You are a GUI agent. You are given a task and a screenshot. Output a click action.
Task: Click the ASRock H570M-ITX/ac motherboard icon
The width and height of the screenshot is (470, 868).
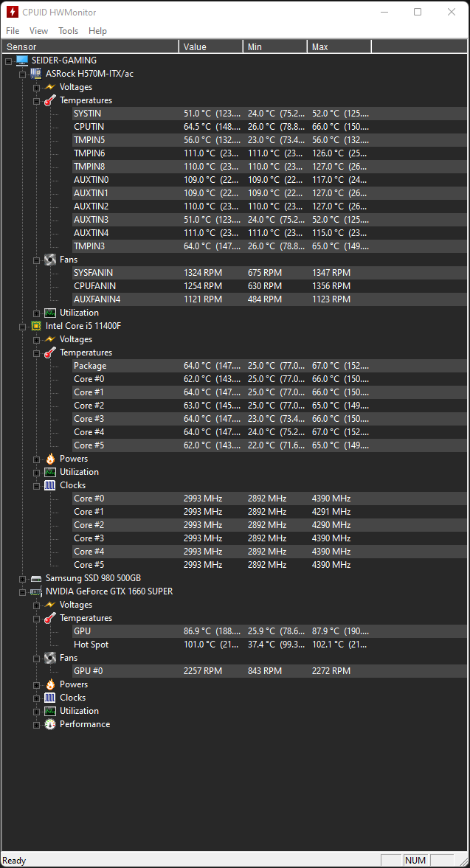pos(36,74)
